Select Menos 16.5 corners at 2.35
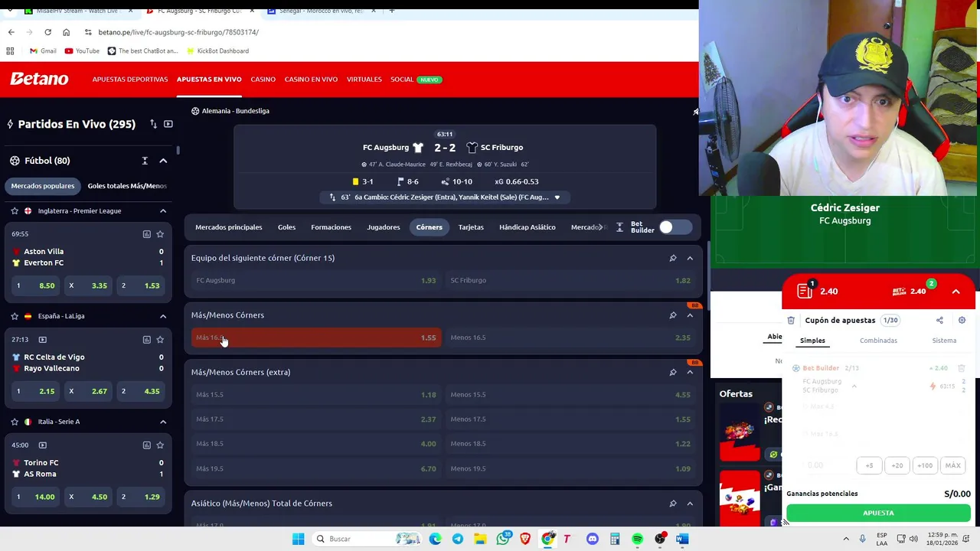The height and width of the screenshot is (551, 980). [570, 337]
